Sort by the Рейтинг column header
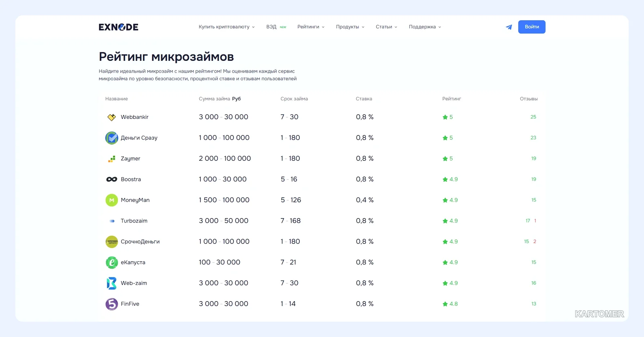The width and height of the screenshot is (644, 337). [x=452, y=99]
